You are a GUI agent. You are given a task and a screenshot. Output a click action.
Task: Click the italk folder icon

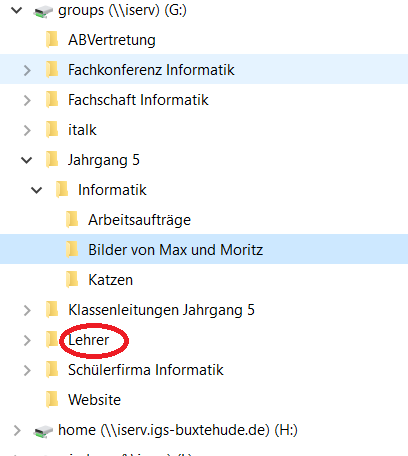52,130
